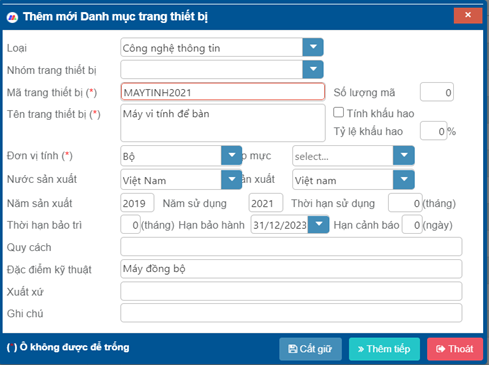
Task: Click the app logo icon in title bar
Action: [12, 17]
